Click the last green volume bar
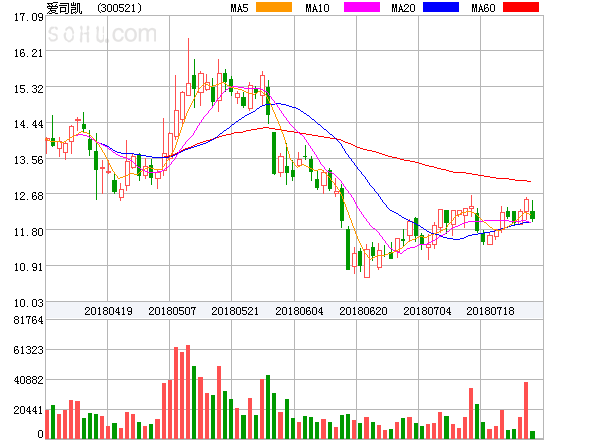The height and width of the screenshot is (440, 600). (x=532, y=435)
